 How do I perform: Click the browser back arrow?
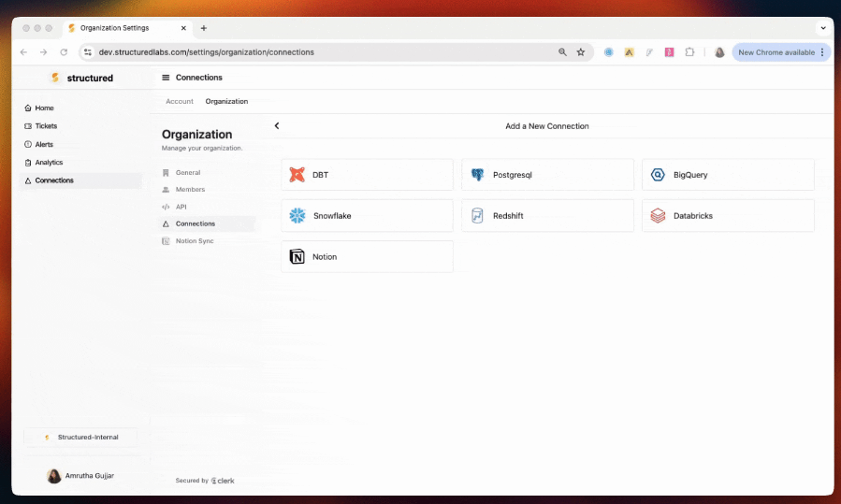click(23, 52)
